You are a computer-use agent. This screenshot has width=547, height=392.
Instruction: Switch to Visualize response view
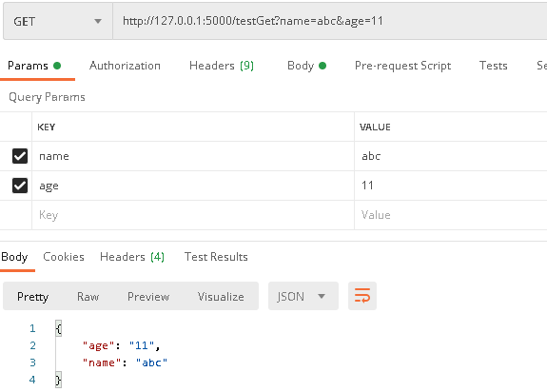click(221, 297)
